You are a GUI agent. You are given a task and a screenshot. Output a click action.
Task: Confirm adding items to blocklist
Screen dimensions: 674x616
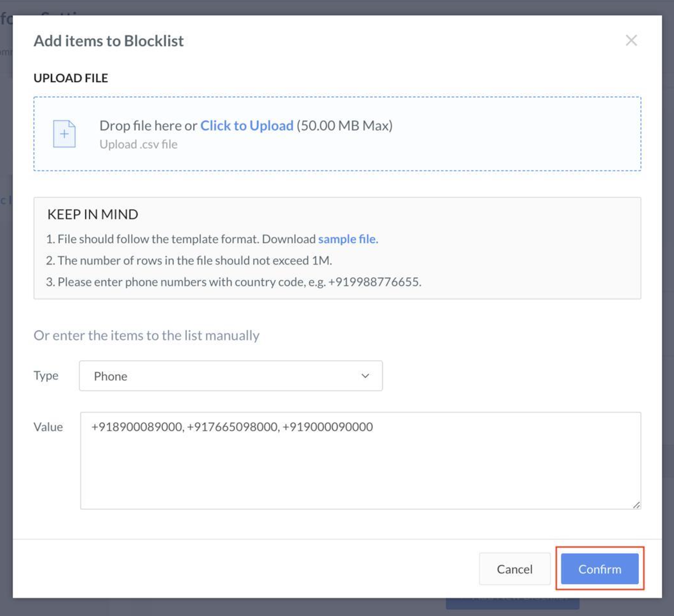(600, 569)
